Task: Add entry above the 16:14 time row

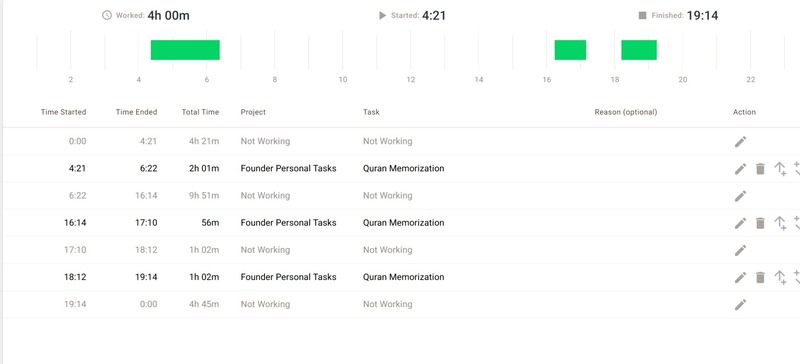Action: 780,223
